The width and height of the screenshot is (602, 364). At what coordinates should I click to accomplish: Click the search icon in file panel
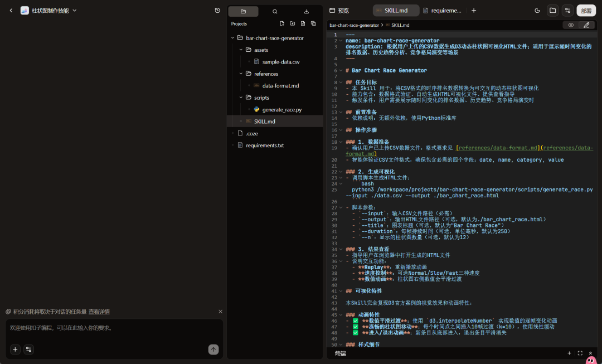275,11
